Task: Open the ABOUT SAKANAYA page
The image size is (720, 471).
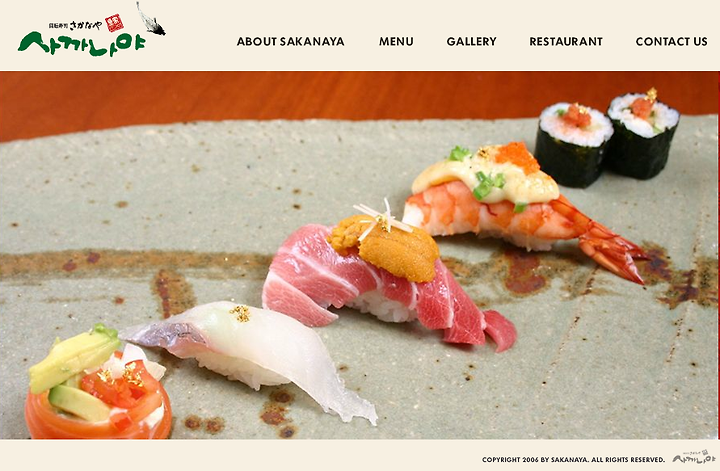Action: [291, 41]
